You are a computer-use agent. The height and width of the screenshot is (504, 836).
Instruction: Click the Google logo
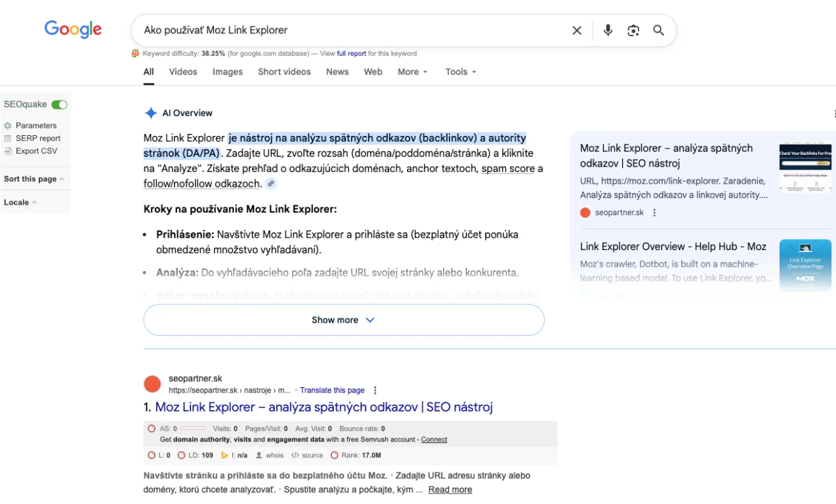coord(73,30)
